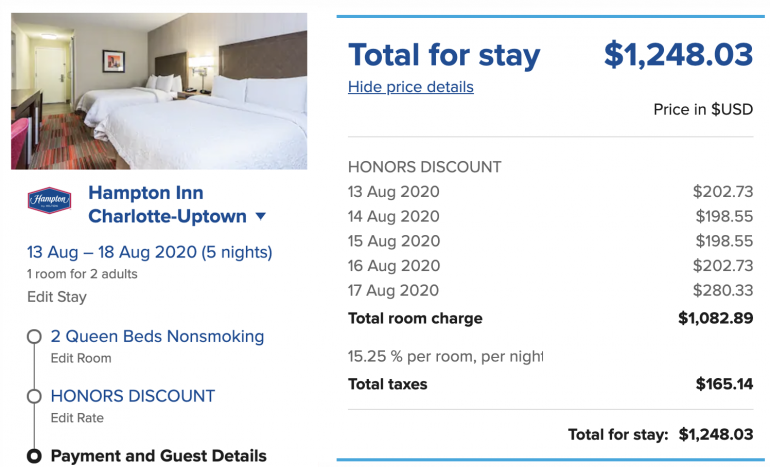Viewport: 770px width, 467px height.
Task: Click the 15.25 % per room tax note
Action: 445,356
